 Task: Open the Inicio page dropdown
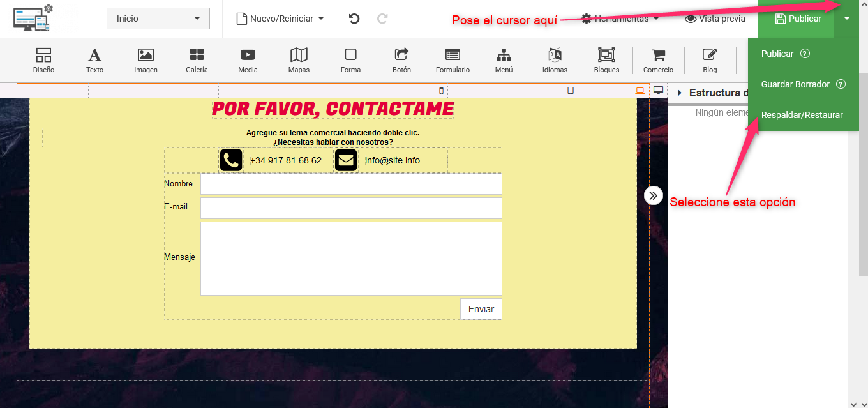tap(158, 19)
